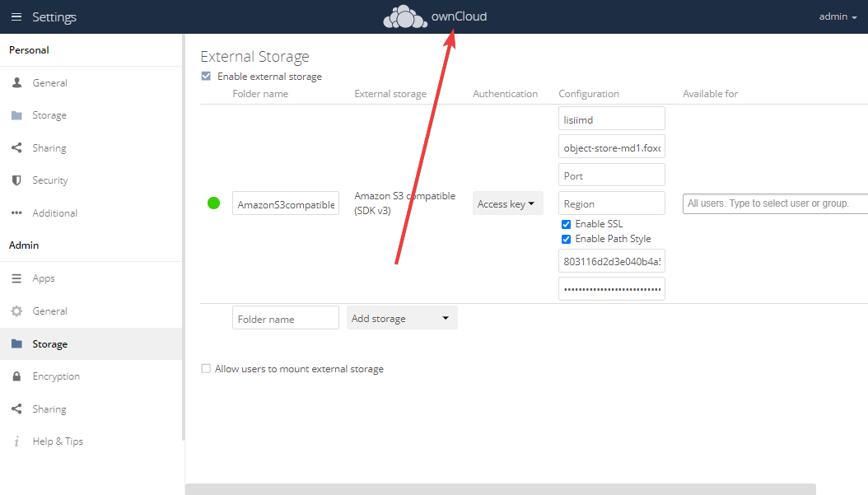The width and height of the screenshot is (868, 495).
Task: Click the ownCloud cloud logo
Action: 405,17
